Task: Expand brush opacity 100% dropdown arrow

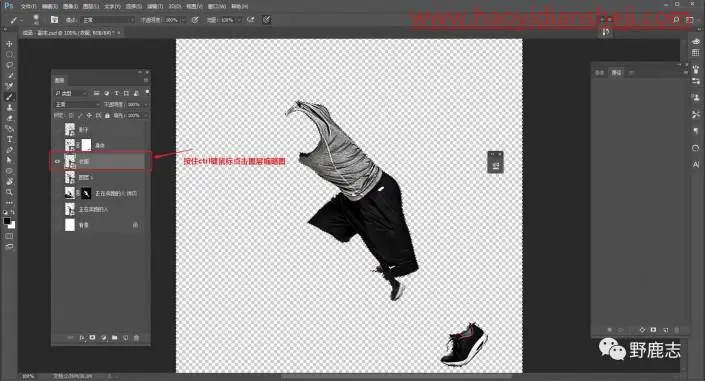Action: click(x=183, y=20)
